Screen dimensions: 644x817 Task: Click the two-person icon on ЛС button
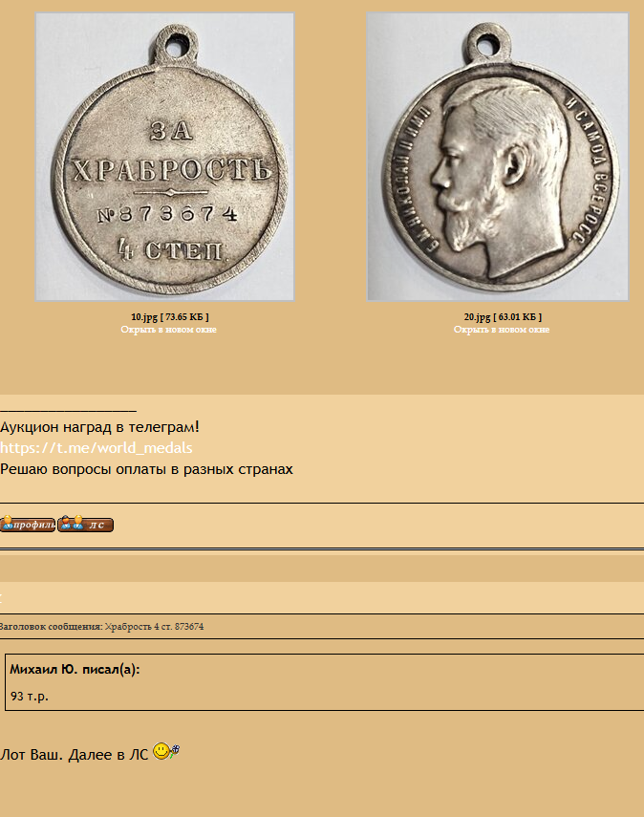click(72, 523)
